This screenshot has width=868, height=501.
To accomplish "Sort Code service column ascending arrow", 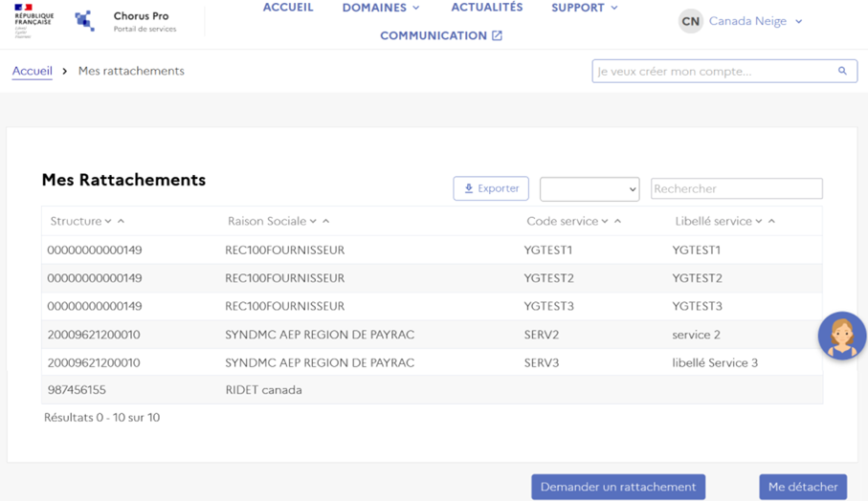I will click(x=618, y=221).
